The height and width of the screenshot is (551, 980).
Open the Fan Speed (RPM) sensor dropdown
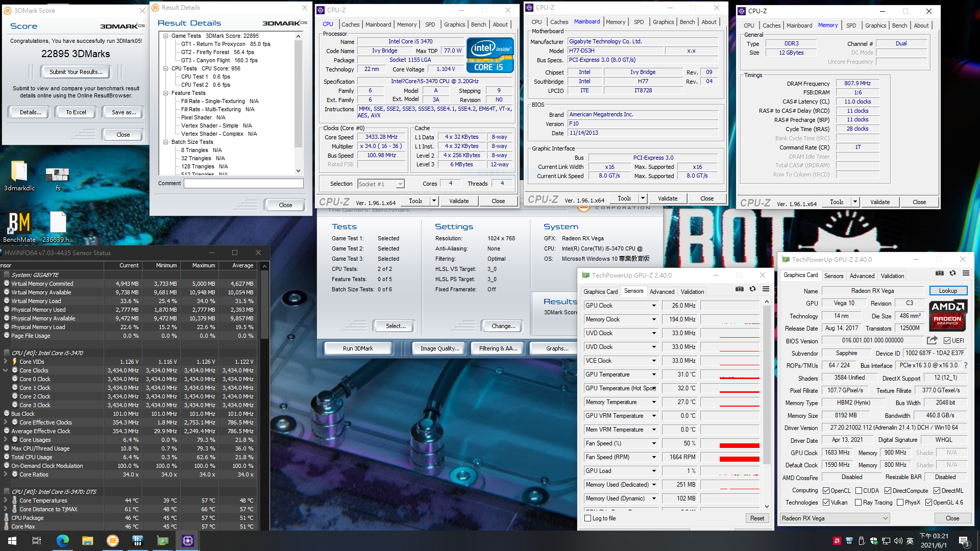(654, 457)
